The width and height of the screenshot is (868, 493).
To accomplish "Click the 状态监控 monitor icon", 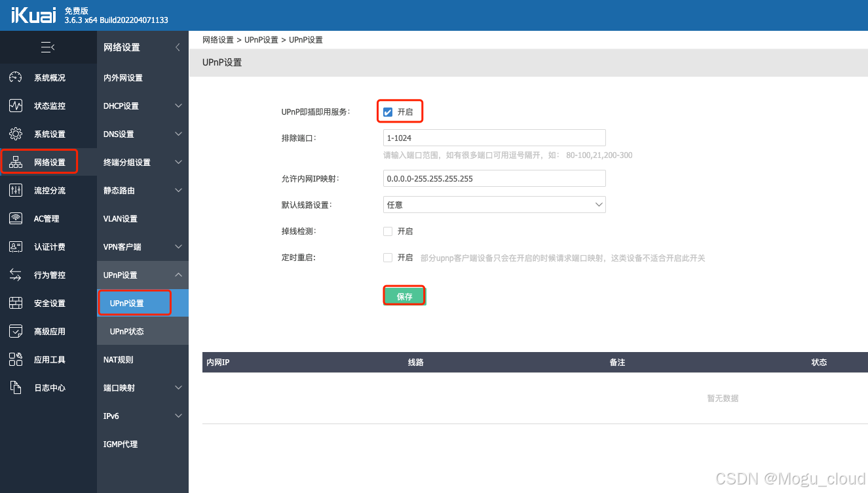I will point(16,106).
